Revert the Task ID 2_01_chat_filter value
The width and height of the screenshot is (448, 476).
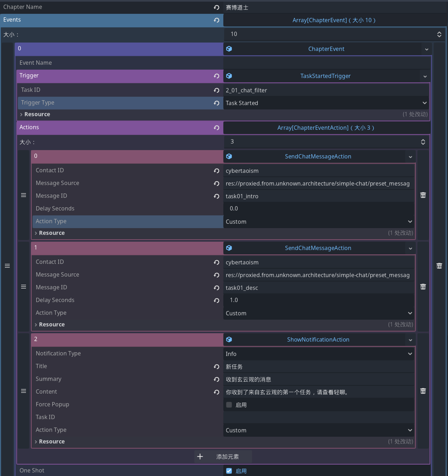pos(216,90)
